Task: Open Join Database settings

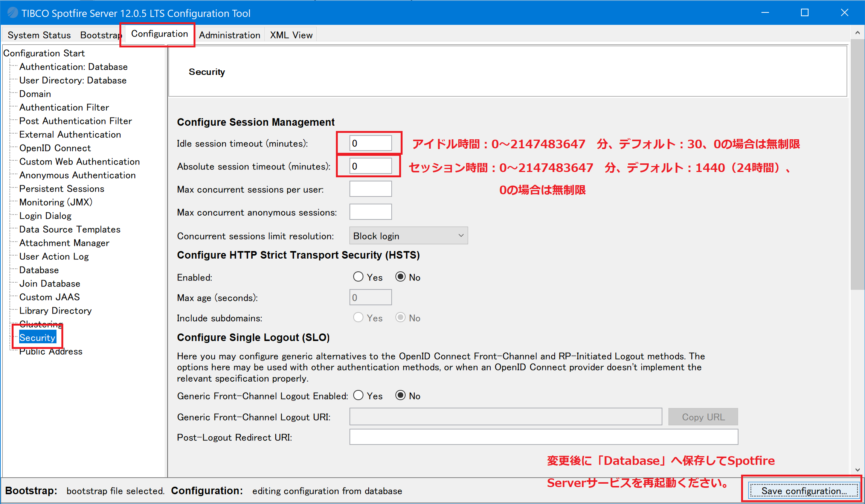Action: click(50, 283)
